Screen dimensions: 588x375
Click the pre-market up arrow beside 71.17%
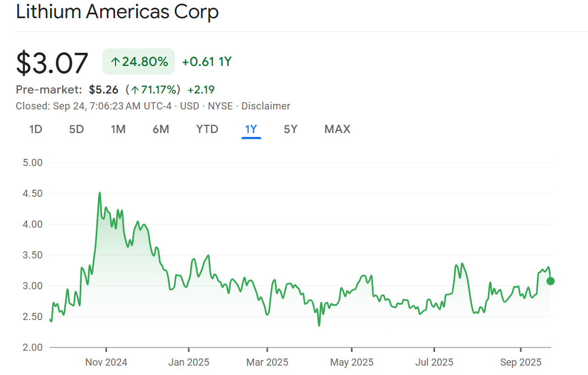(x=135, y=90)
